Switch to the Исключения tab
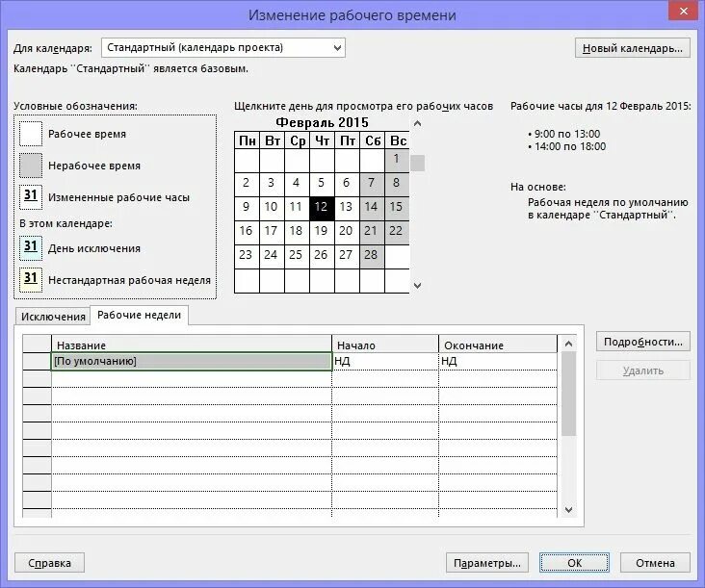The image size is (705, 588). (x=53, y=317)
